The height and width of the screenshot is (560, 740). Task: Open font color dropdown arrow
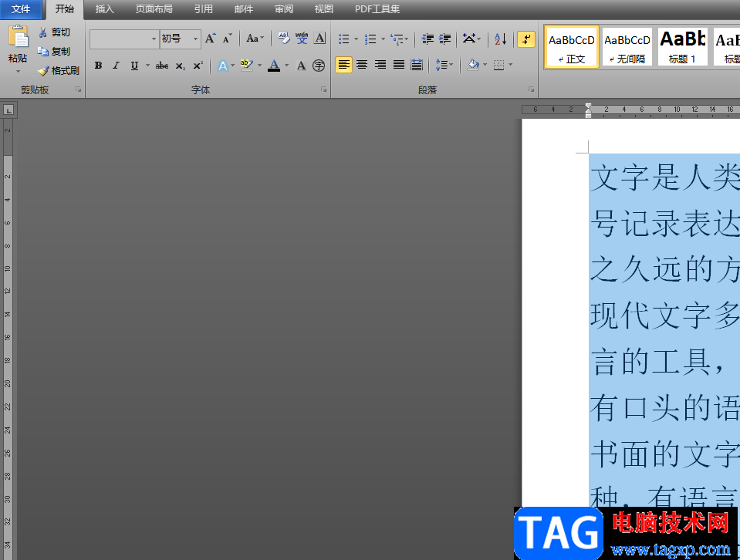pyautogui.click(x=286, y=66)
